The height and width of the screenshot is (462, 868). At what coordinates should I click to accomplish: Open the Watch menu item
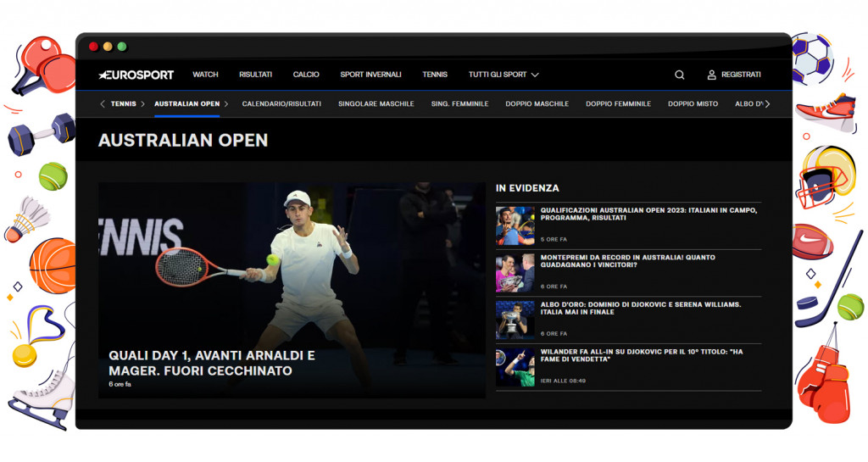pyautogui.click(x=205, y=75)
